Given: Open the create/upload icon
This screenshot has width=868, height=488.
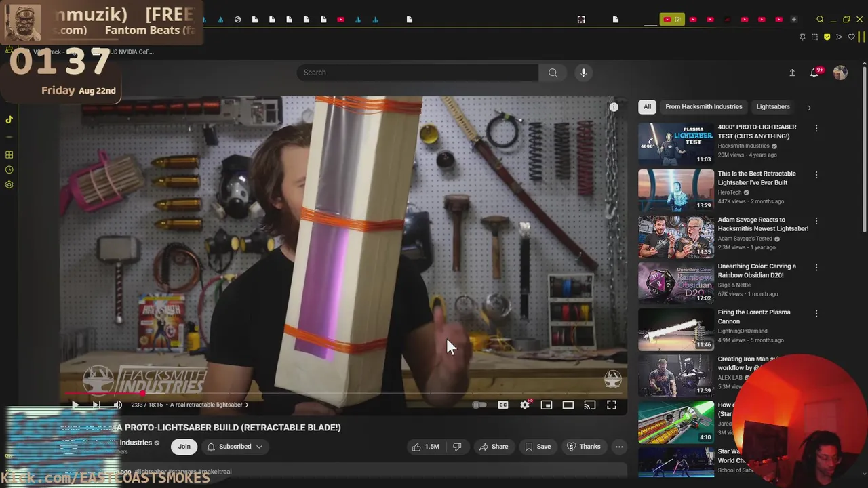Looking at the screenshot, I should [792, 73].
